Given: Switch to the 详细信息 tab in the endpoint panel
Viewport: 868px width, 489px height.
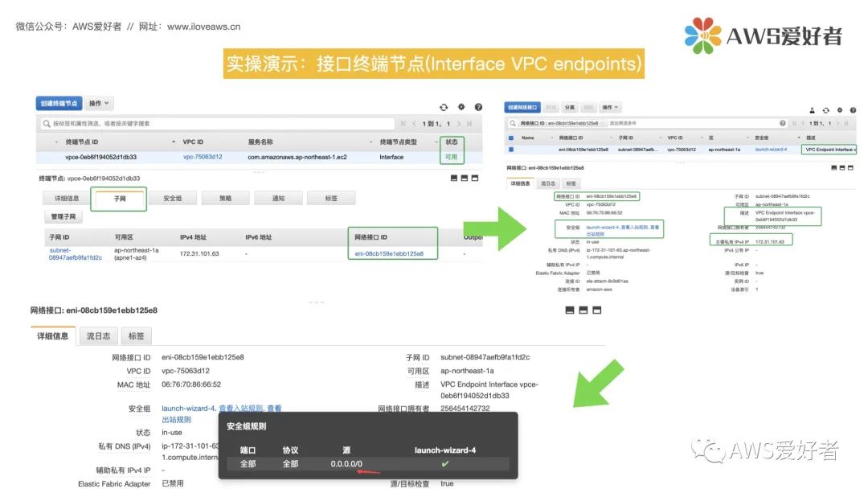Looking at the screenshot, I should coord(67,199).
